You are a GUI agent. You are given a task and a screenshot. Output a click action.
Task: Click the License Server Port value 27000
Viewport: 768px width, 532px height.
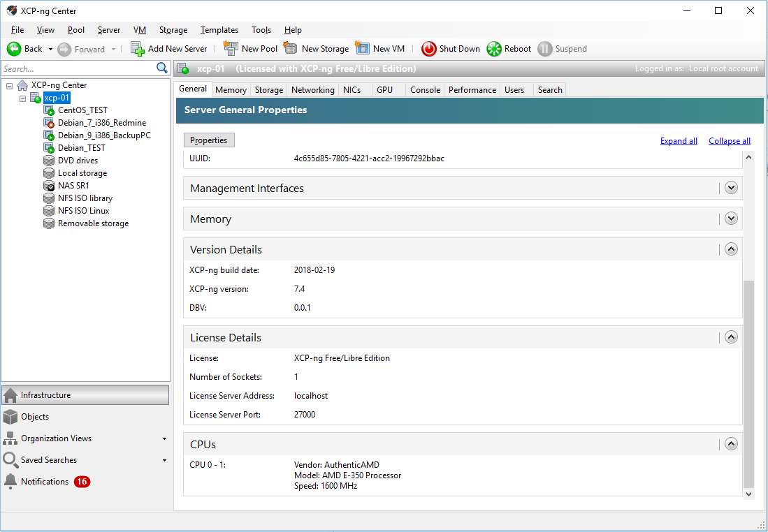[x=305, y=415]
